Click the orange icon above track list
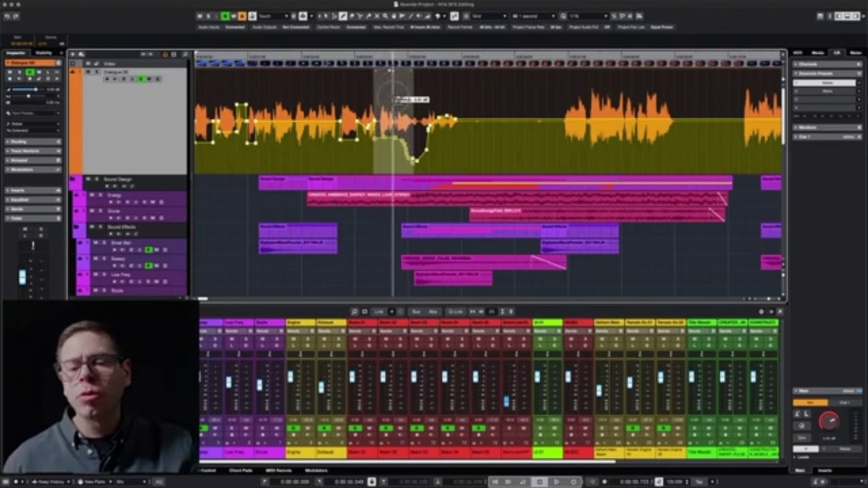This screenshot has height=488, width=868. (165, 54)
